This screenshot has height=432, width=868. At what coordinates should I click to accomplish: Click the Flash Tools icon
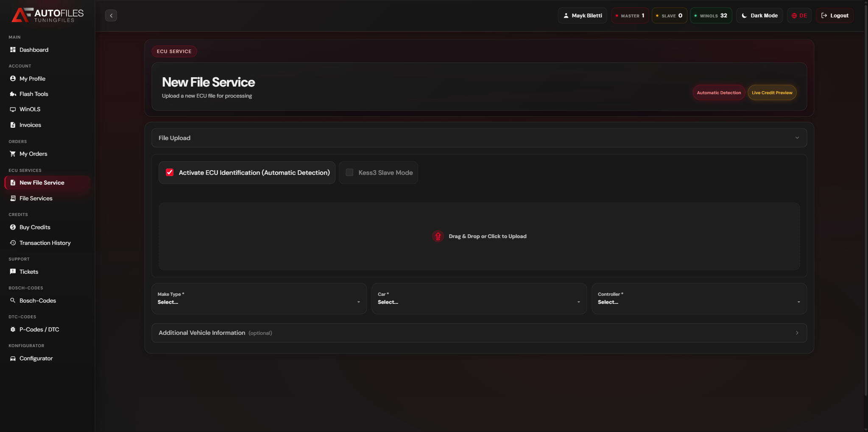(13, 94)
